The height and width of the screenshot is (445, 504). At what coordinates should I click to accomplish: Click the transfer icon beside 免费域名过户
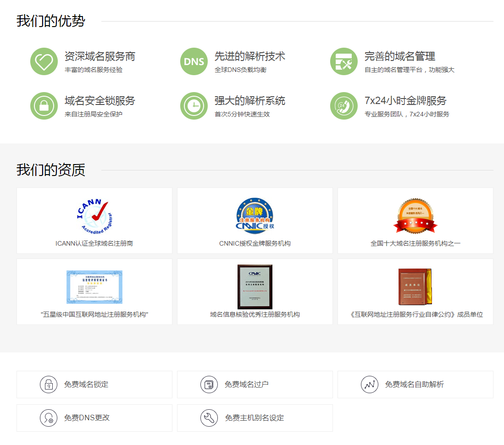pos(209,385)
